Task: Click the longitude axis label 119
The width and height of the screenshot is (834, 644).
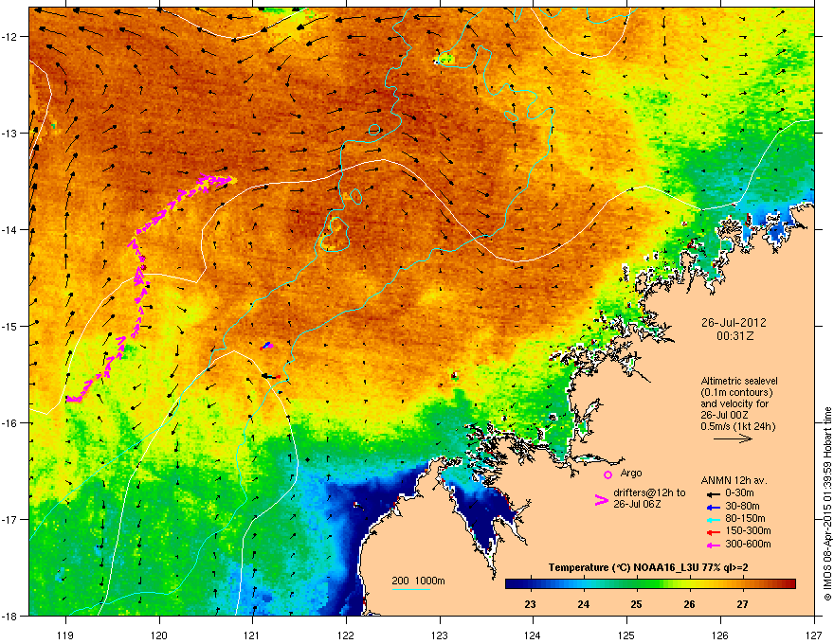Action: pos(65,635)
